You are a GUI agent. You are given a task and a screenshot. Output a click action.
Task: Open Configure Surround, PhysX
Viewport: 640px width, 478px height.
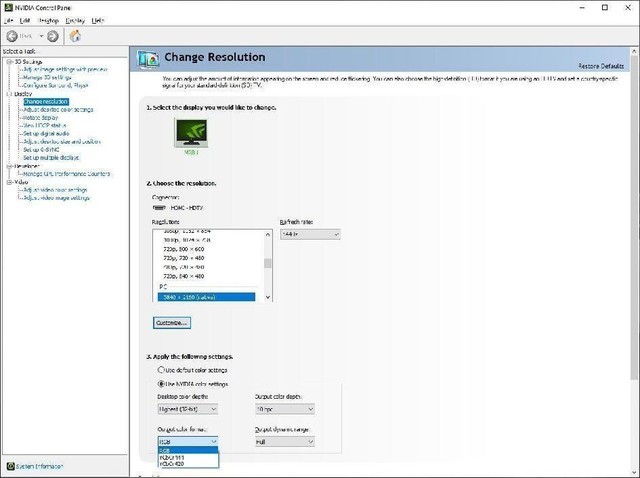pyautogui.click(x=56, y=86)
